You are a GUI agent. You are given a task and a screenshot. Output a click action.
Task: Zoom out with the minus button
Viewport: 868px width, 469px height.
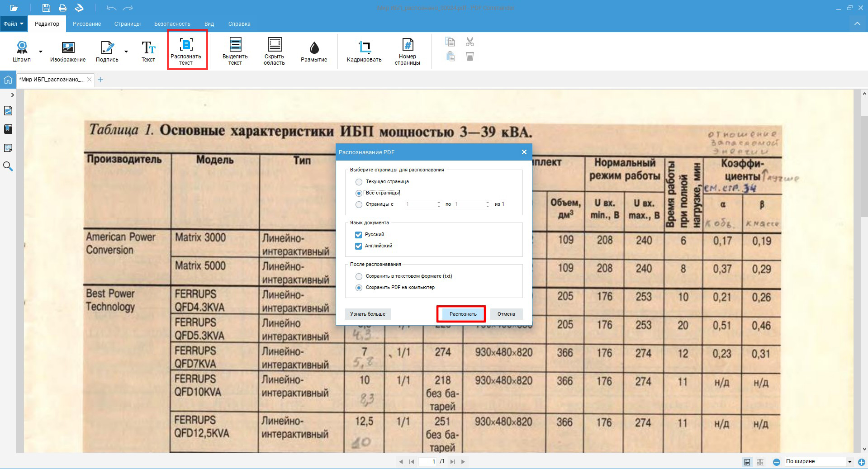(777, 462)
